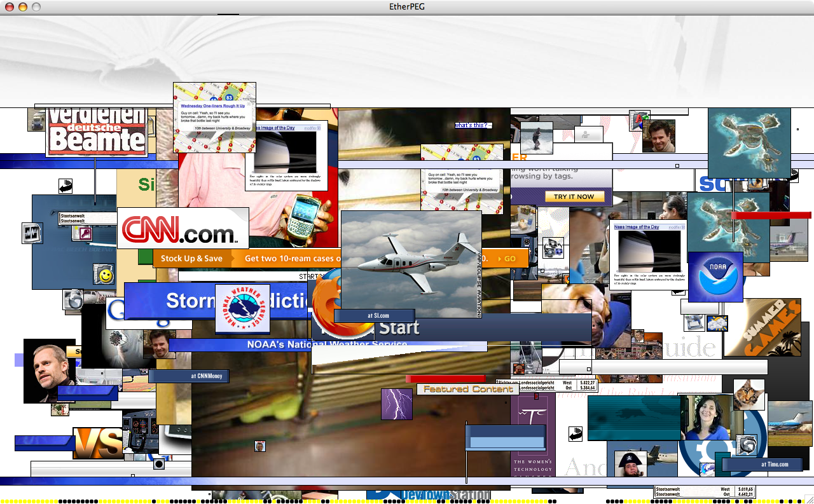The height and width of the screenshot is (504, 814).
Task: Click the white private jet photo
Action: coord(411,264)
